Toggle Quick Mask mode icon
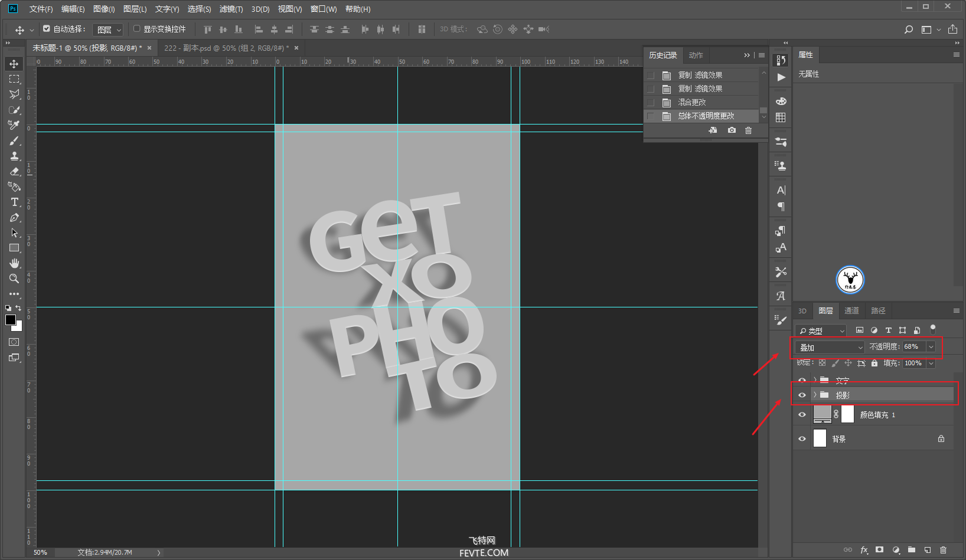 pos(14,342)
